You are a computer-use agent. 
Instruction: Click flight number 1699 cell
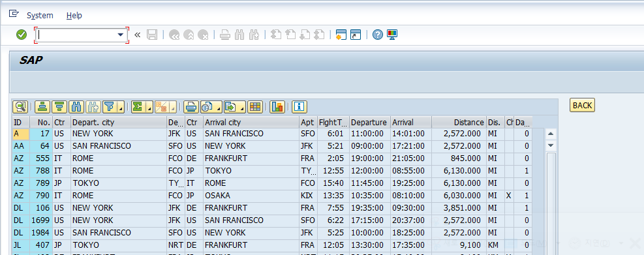pyautogui.click(x=41, y=220)
